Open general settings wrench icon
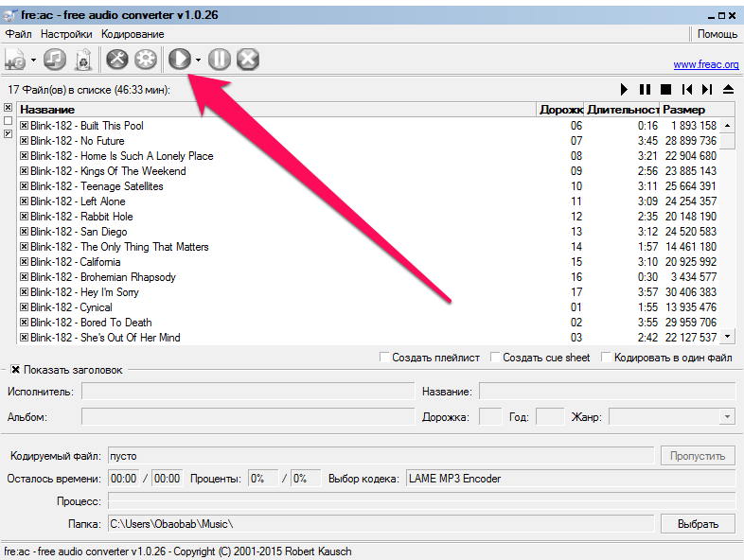This screenshot has height=560, width=744. tap(116, 60)
